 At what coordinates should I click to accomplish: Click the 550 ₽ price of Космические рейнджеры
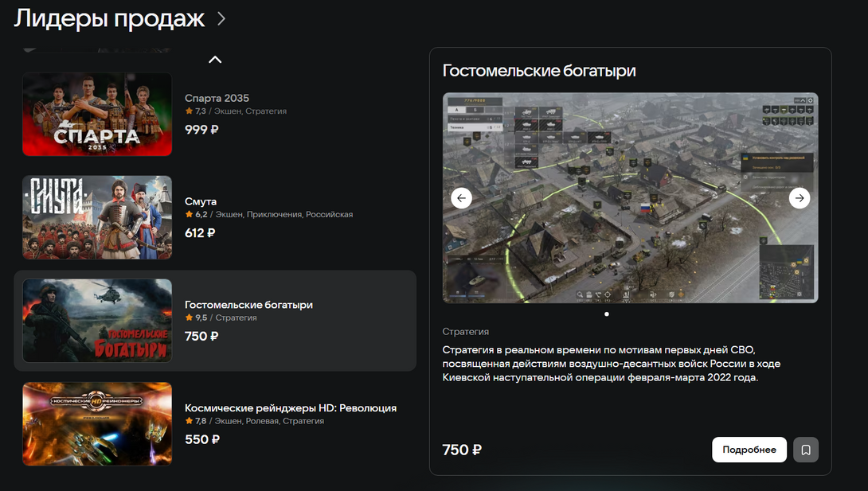tap(202, 439)
